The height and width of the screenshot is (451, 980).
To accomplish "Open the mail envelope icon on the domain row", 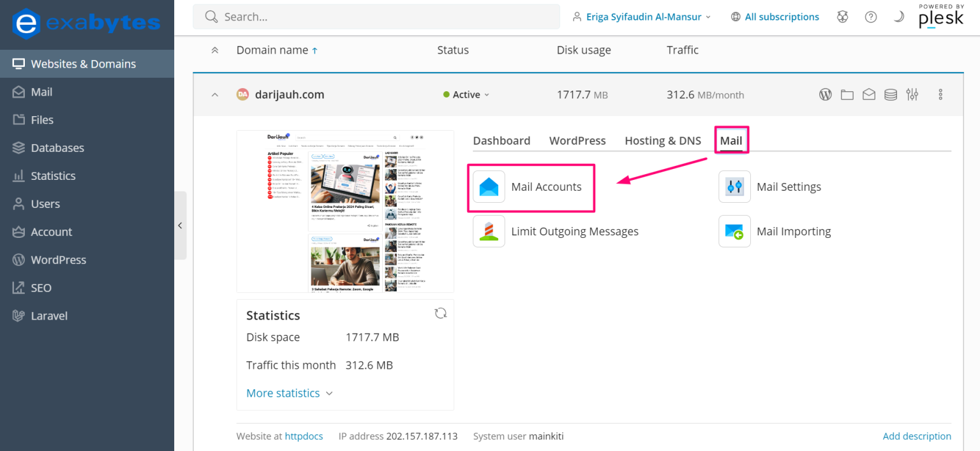I will pyautogui.click(x=868, y=94).
